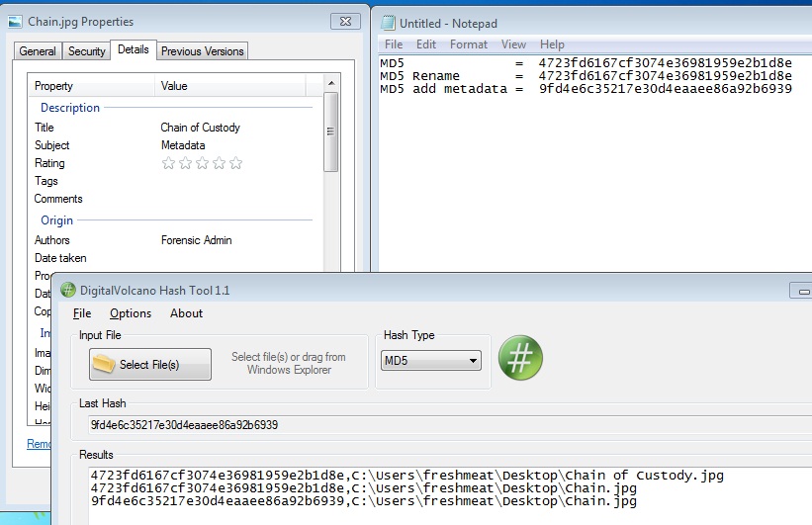Click the Remove Properties link
The image size is (812, 525).
pos(39,444)
